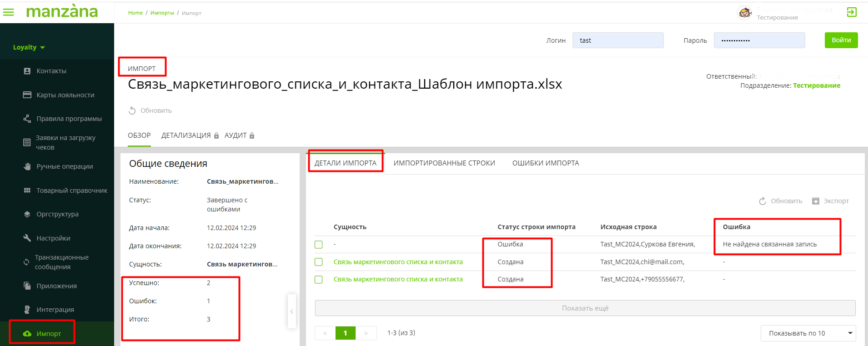The height and width of the screenshot is (346, 868).
Task: Tick the checkbox for the +79055556677 row
Action: coord(319,279)
